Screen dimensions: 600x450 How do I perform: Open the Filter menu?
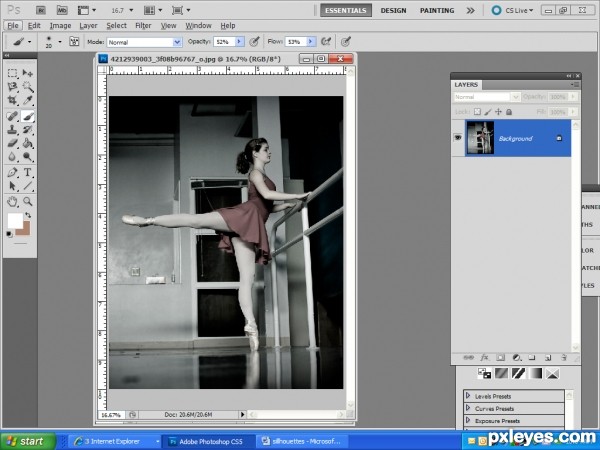(143, 26)
